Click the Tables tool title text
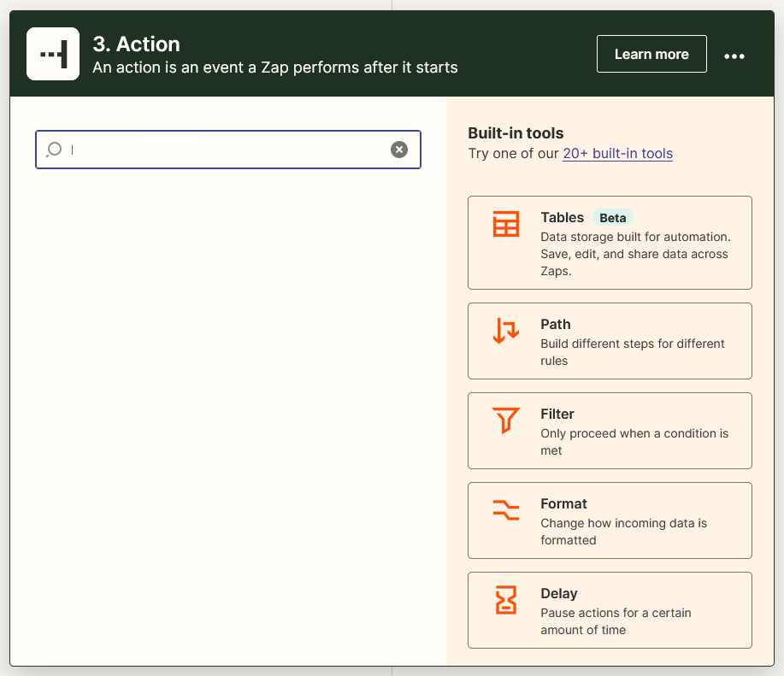784x676 pixels. pos(562,218)
